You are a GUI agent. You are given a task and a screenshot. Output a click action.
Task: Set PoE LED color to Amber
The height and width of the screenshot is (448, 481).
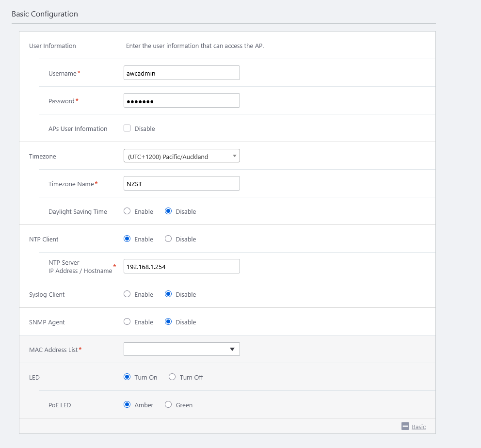tap(128, 405)
